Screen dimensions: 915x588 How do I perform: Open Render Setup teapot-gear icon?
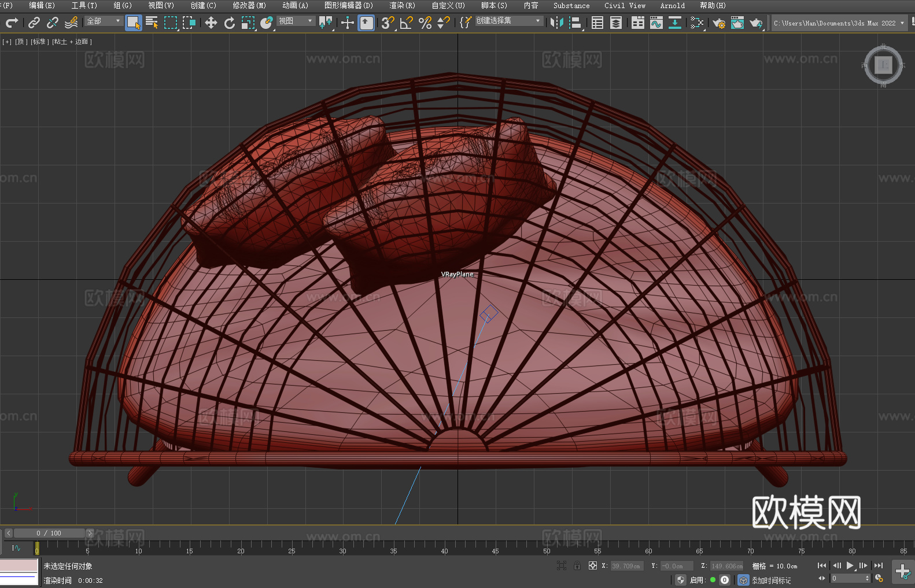pos(719,23)
